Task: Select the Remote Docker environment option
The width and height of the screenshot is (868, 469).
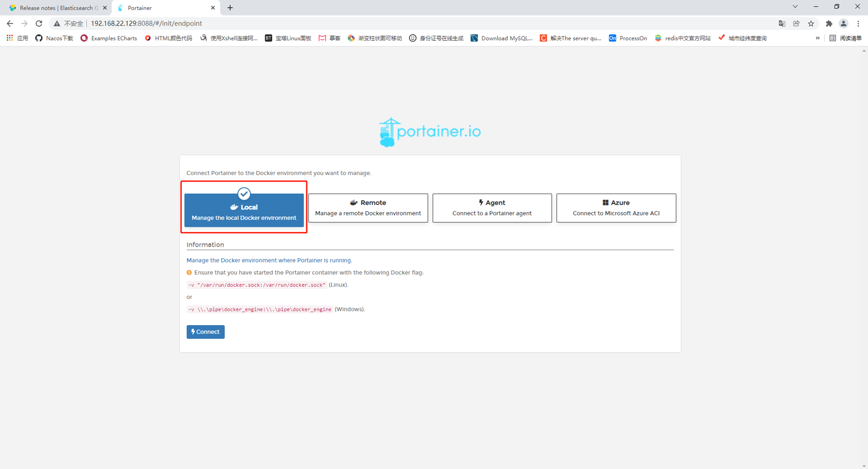Action: click(x=368, y=208)
